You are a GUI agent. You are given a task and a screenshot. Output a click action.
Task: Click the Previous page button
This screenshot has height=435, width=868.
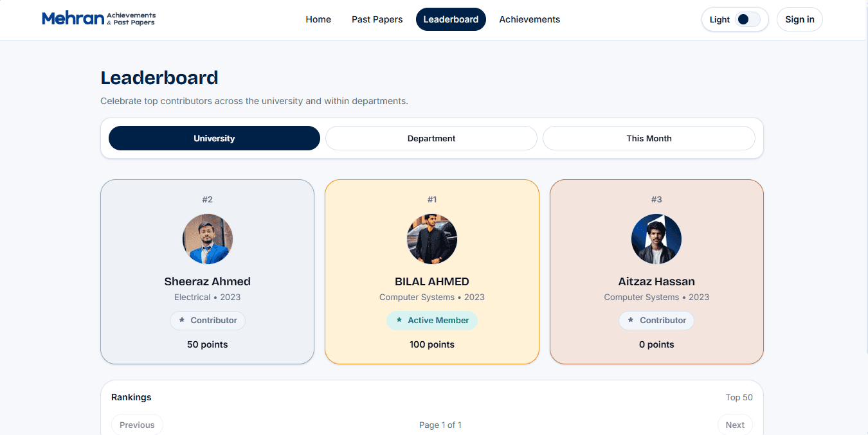(x=137, y=424)
